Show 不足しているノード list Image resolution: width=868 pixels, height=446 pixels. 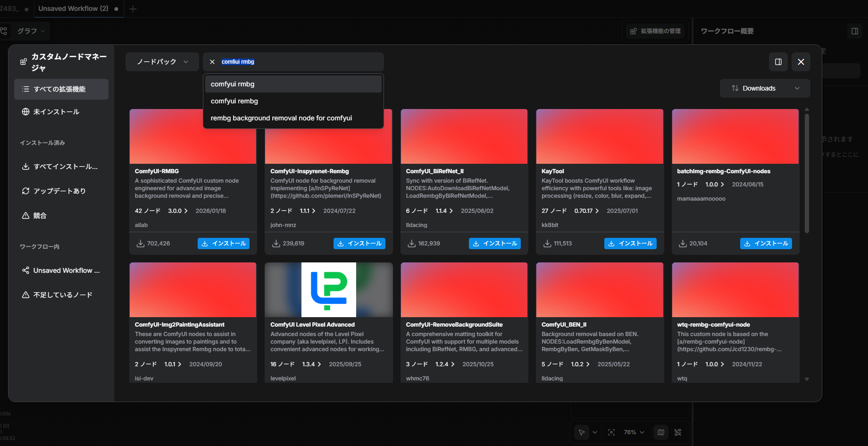pyautogui.click(x=61, y=295)
